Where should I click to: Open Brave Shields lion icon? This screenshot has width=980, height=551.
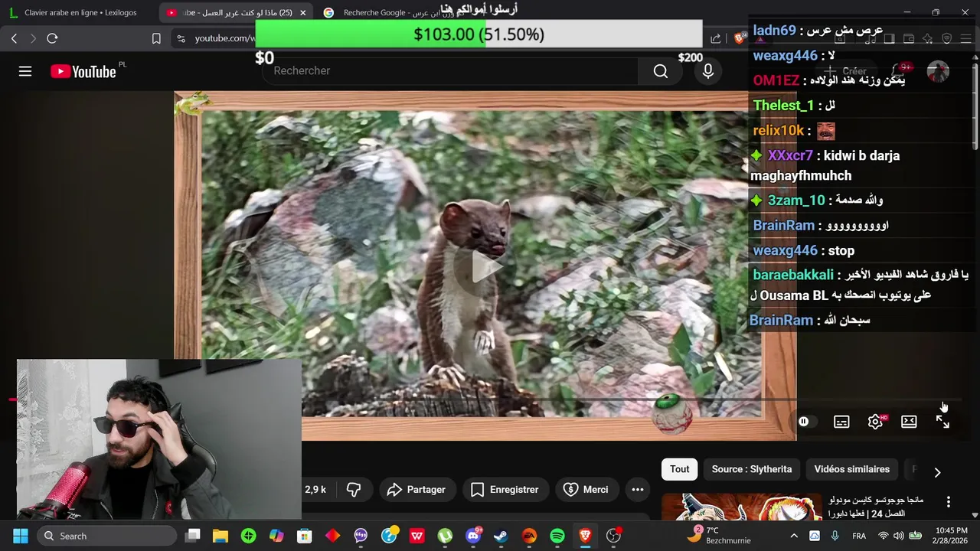point(738,38)
